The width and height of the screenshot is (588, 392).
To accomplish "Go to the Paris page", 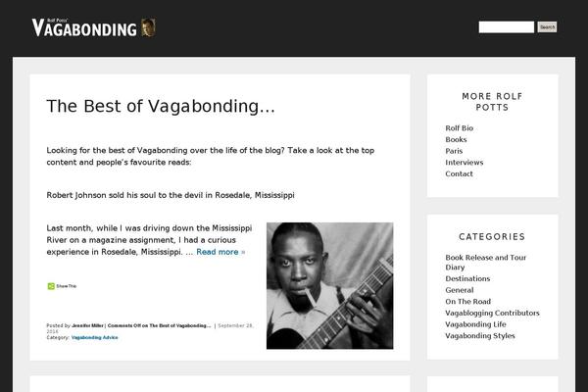I will tap(454, 151).
